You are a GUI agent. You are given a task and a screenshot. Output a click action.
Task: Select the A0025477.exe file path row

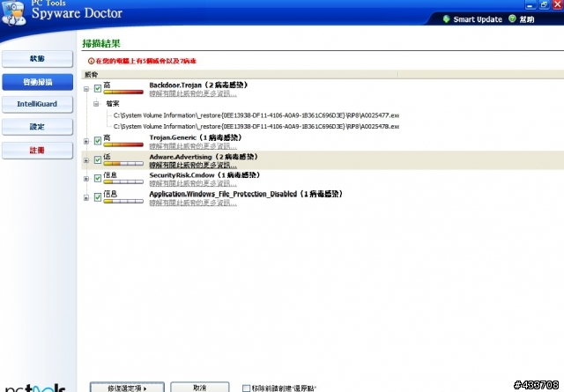256,115
